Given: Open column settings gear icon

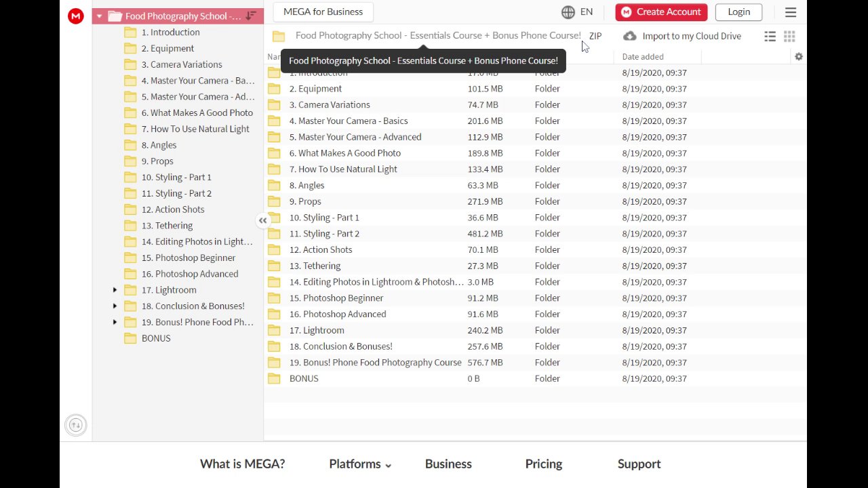Looking at the screenshot, I should [x=799, y=57].
